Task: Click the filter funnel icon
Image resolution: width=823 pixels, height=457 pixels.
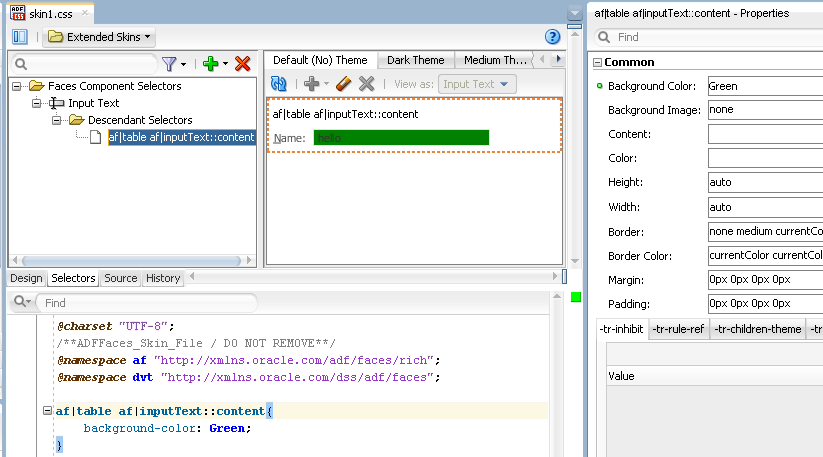Action: (169, 64)
